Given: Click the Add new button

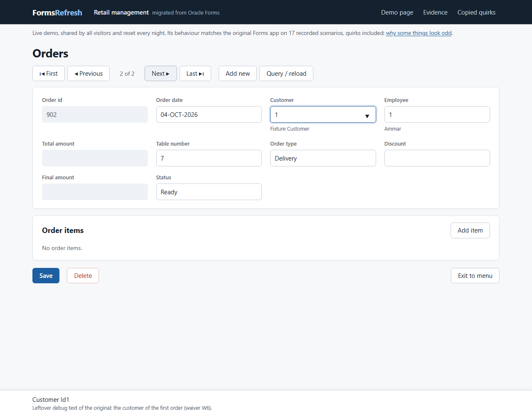Looking at the screenshot, I should coord(238,74).
